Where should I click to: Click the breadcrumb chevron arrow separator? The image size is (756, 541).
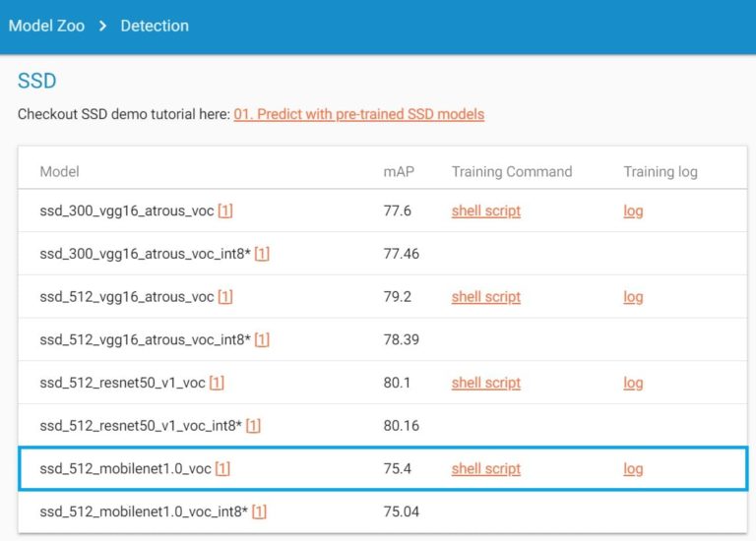(102, 26)
